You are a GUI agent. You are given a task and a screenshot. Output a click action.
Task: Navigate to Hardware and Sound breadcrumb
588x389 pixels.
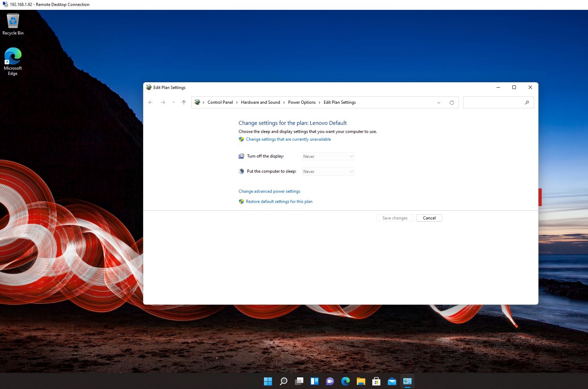[260, 102]
